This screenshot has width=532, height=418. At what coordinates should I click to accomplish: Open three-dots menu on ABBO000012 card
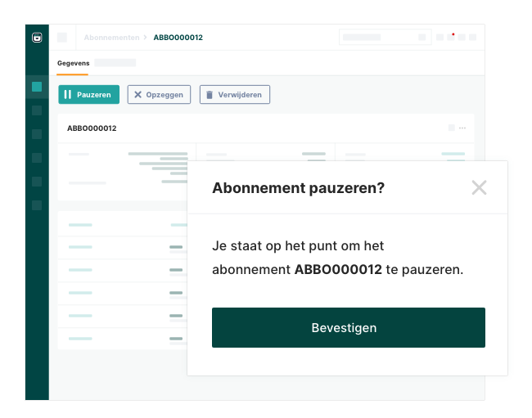coord(462,128)
